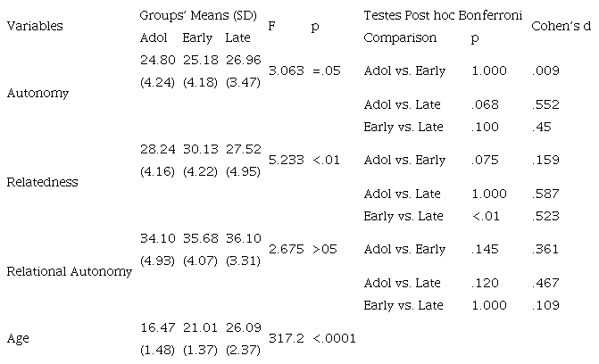The image size is (599, 364).
Task: Select the F value 3.063
Action: point(286,70)
